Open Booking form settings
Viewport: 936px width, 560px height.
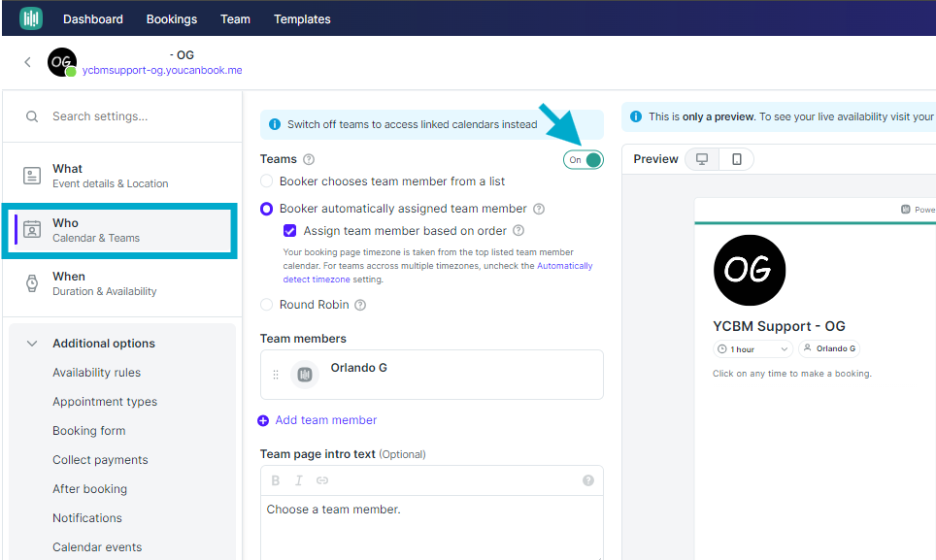click(x=89, y=431)
